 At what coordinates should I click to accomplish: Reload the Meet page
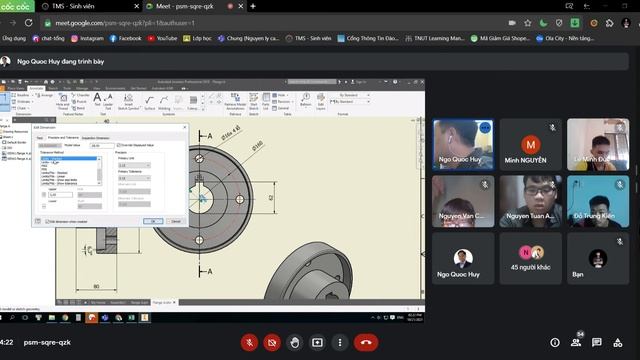click(29, 23)
